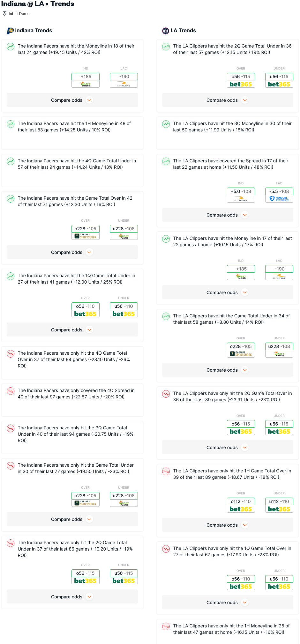The width and height of the screenshot is (300, 644).
Task: Click the Indiana Pacers team logo
Action: (x=10, y=31)
